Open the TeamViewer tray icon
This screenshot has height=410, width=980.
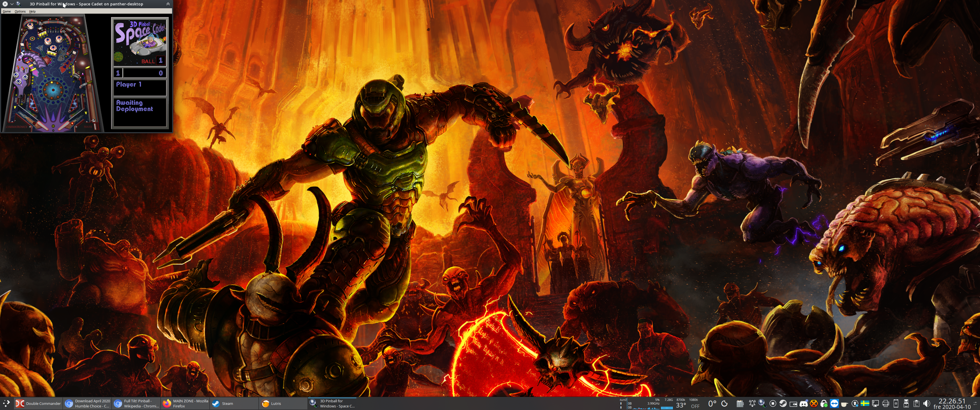point(834,403)
